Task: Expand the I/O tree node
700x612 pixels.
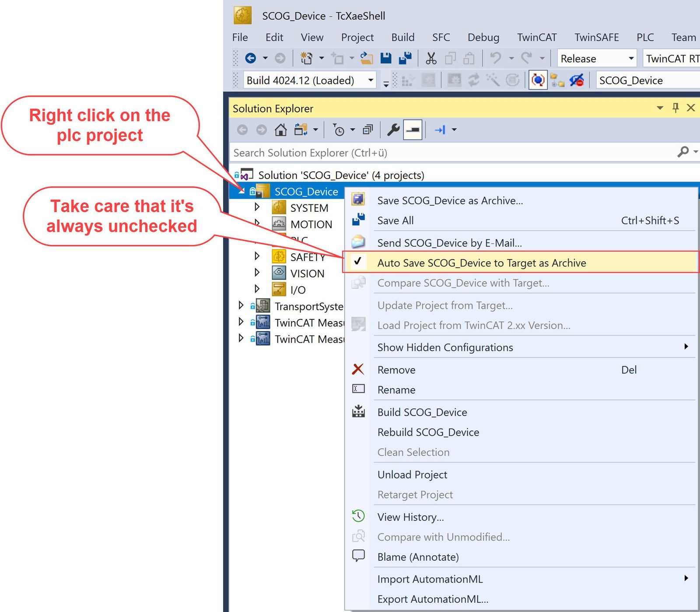Action: point(257,289)
